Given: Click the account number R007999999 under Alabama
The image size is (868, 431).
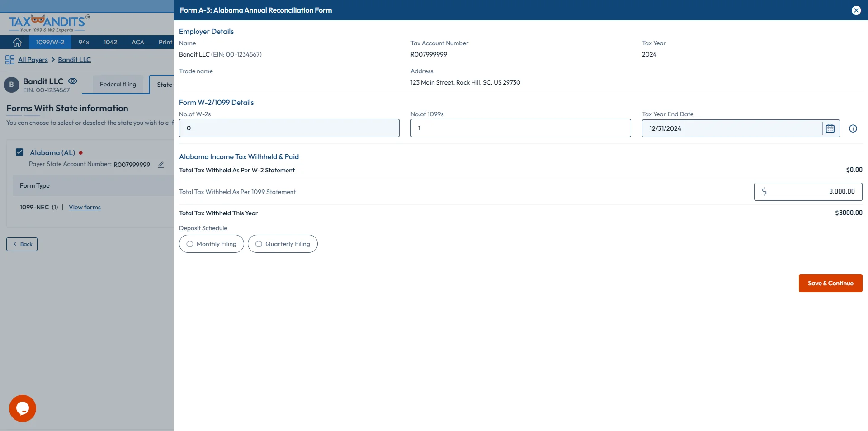Looking at the screenshot, I should coord(132,165).
